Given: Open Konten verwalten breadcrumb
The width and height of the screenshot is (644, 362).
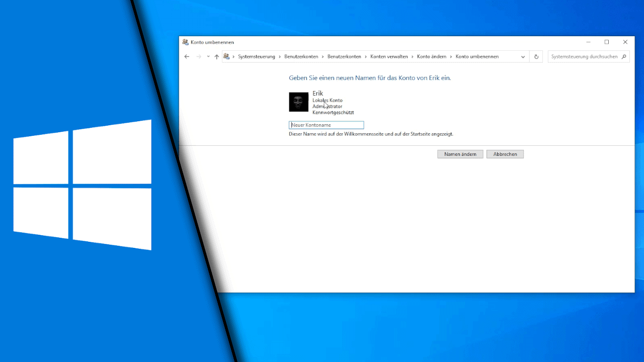Looking at the screenshot, I should pyautogui.click(x=389, y=57).
